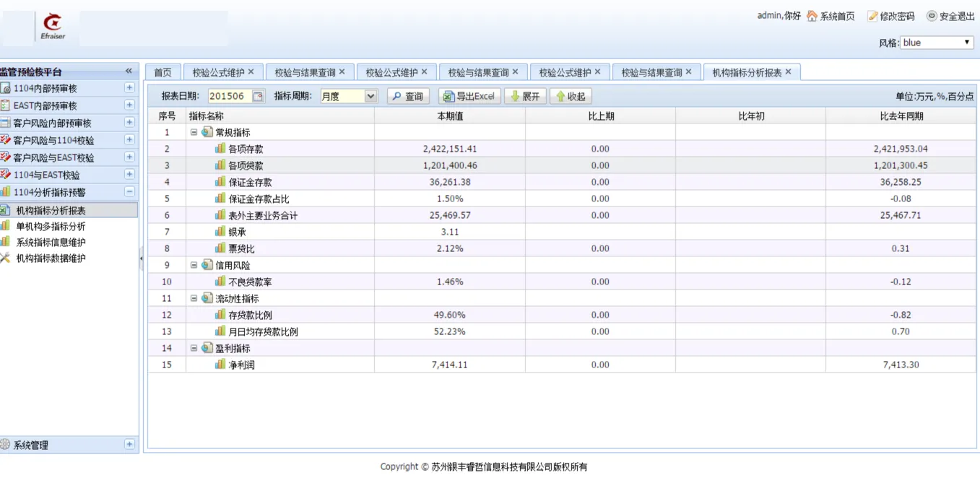Export table using 导出Excel button
This screenshot has width=980, height=483.
pos(469,96)
